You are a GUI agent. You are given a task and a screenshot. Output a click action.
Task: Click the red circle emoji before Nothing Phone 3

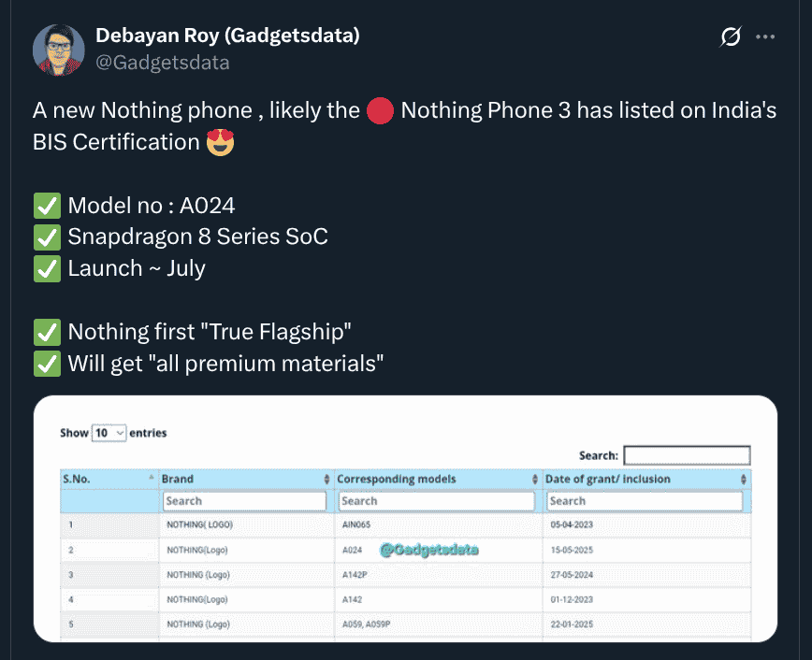click(x=380, y=111)
